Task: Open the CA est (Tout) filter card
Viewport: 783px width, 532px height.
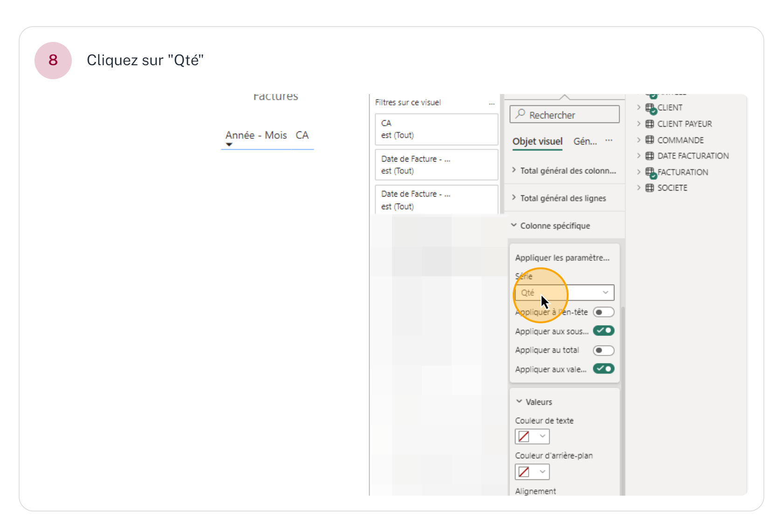Action: point(436,130)
